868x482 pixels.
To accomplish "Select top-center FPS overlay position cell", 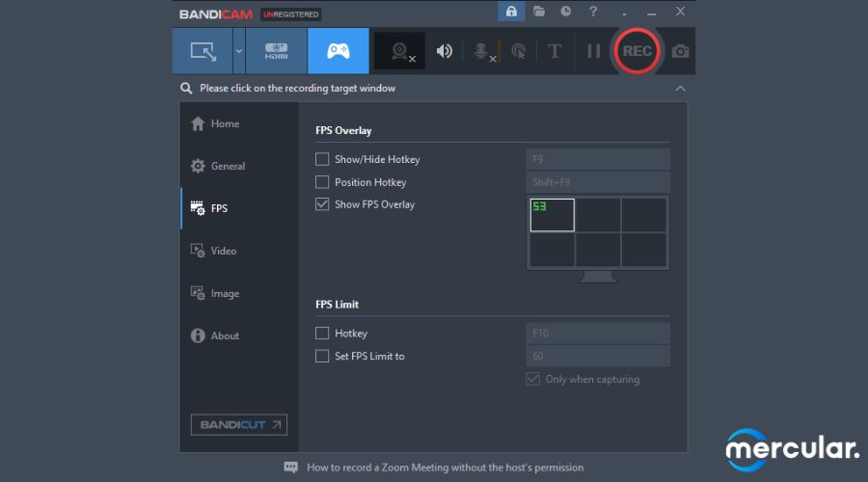I will [598, 215].
